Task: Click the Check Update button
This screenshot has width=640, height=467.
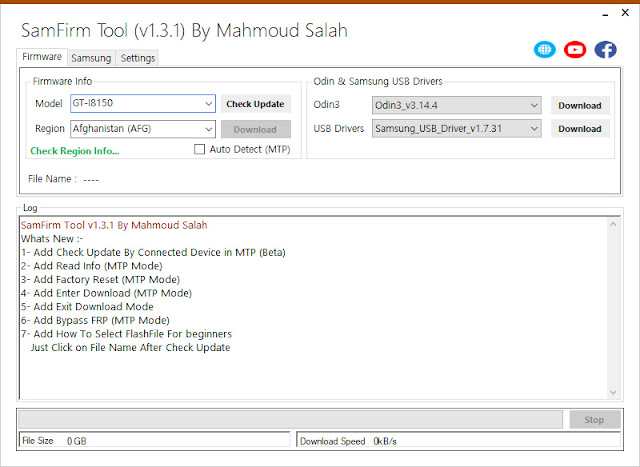Action: [x=256, y=104]
